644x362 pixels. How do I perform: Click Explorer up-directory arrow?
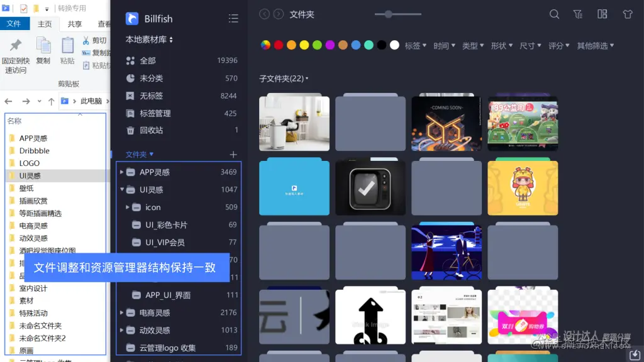(51, 101)
